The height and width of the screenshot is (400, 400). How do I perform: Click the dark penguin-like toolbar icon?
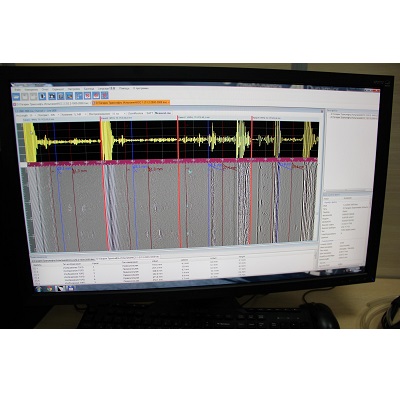[52, 96]
